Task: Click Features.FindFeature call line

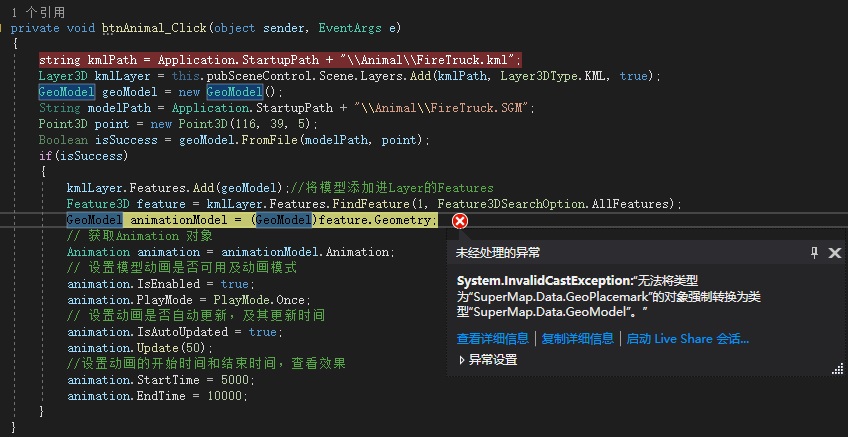Action: click(x=375, y=204)
